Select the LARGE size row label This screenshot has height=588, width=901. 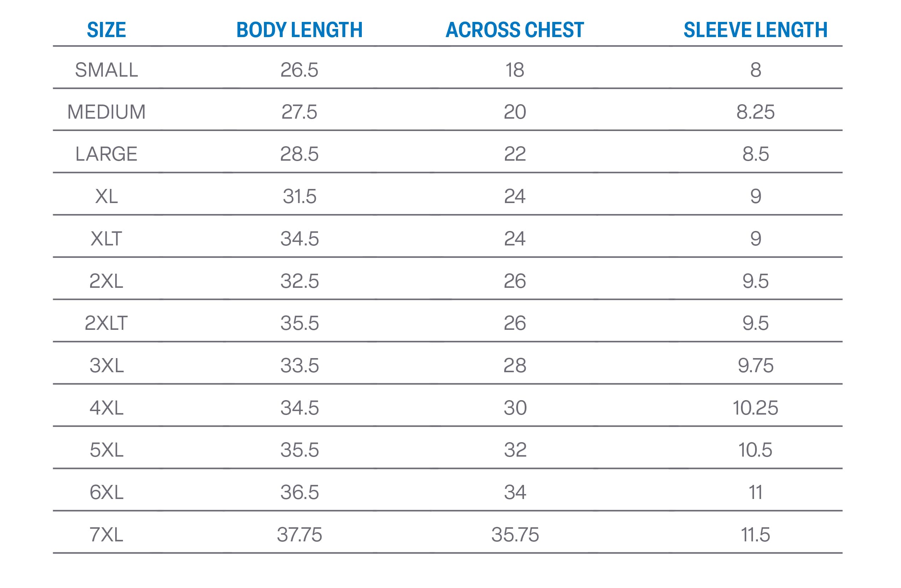[x=106, y=154]
